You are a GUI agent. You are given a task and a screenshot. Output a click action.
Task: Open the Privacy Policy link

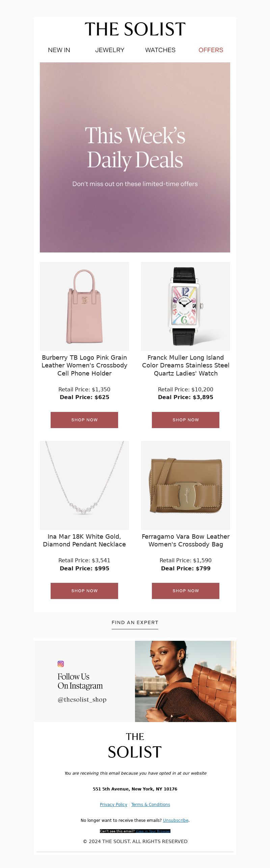(x=113, y=805)
